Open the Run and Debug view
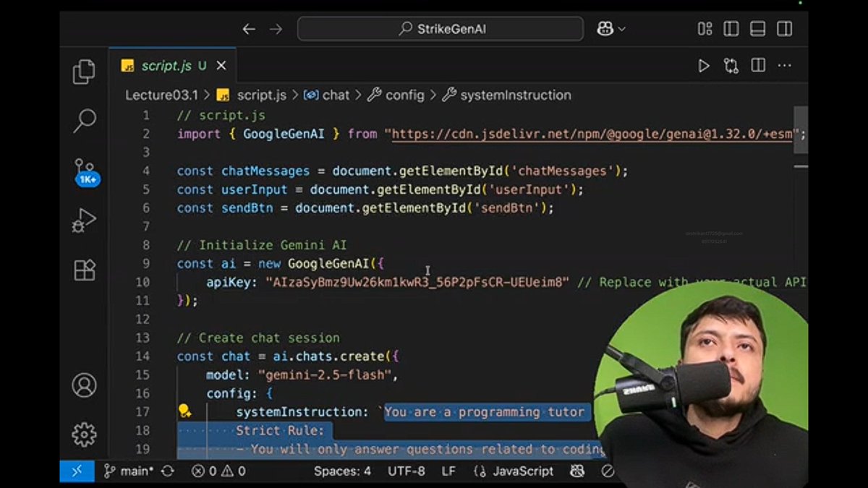The height and width of the screenshot is (488, 868). [84, 221]
